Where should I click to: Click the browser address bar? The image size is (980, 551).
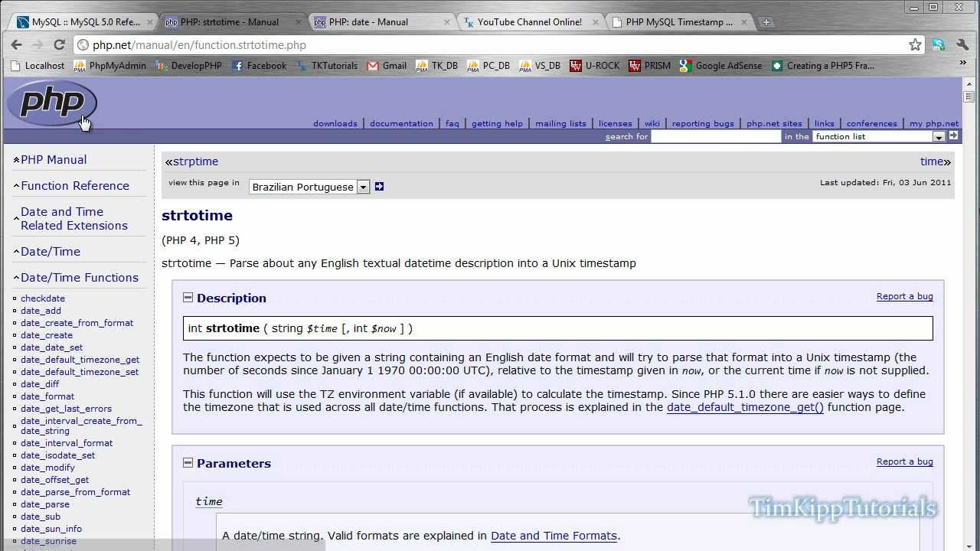tap(490, 45)
